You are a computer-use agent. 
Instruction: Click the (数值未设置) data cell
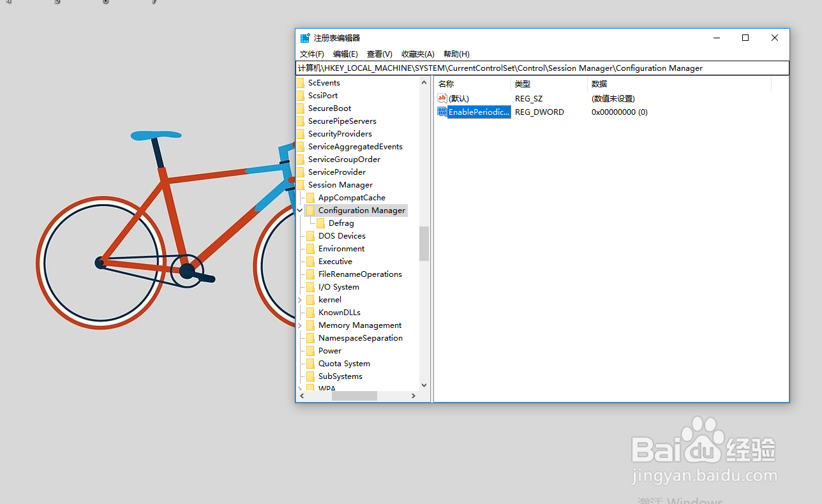point(613,98)
